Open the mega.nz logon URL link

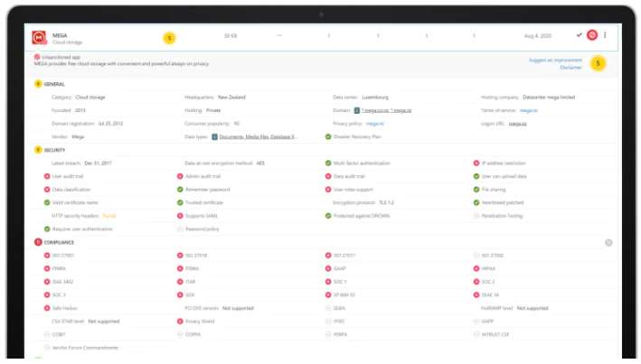click(x=517, y=124)
